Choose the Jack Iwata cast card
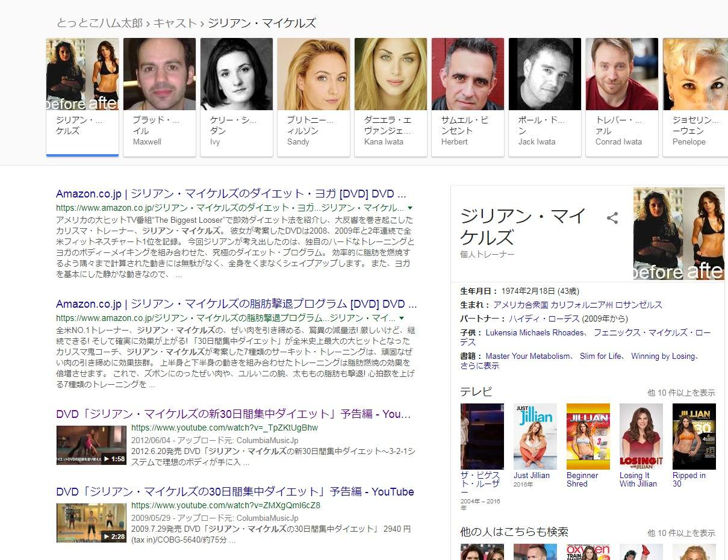Viewport: 728px width, 560px height. click(x=545, y=97)
